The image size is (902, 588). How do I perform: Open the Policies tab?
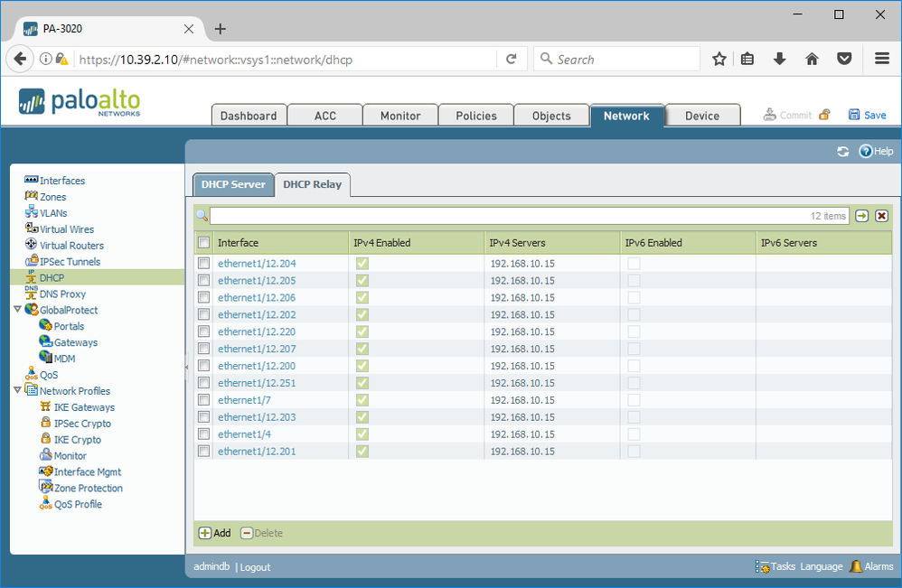[475, 116]
